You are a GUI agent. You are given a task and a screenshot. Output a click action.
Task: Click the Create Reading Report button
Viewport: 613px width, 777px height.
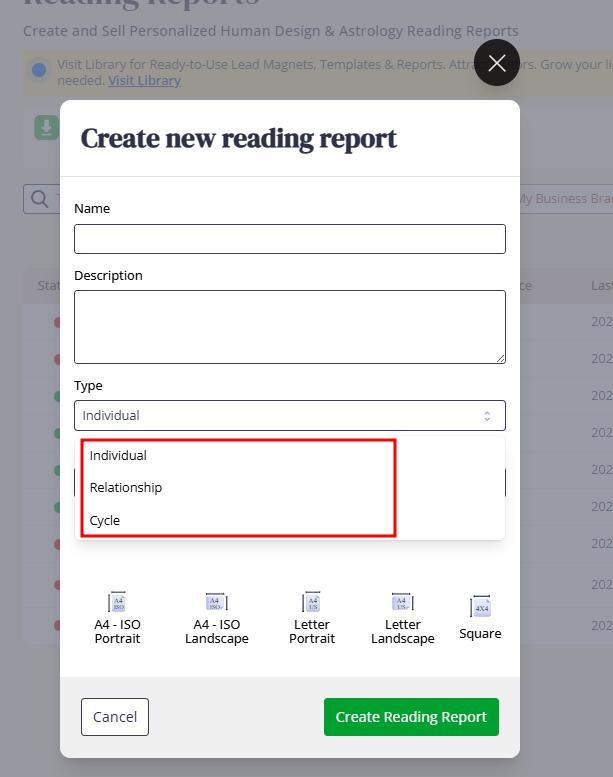coord(410,716)
